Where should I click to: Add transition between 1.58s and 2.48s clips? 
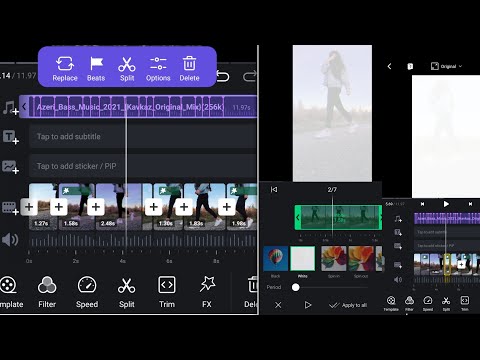(96, 207)
